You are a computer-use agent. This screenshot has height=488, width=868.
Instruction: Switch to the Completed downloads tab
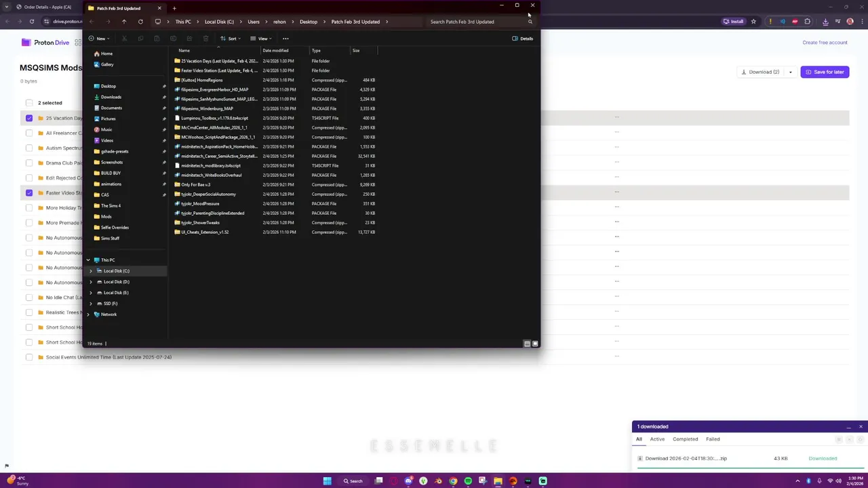[685, 439]
